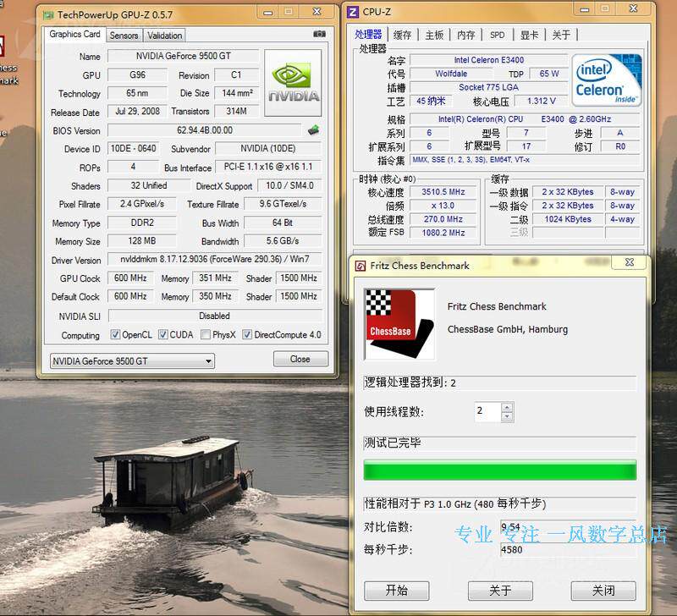Minimize the CPU-Z window
The height and width of the screenshot is (616, 677).
click(x=585, y=9)
